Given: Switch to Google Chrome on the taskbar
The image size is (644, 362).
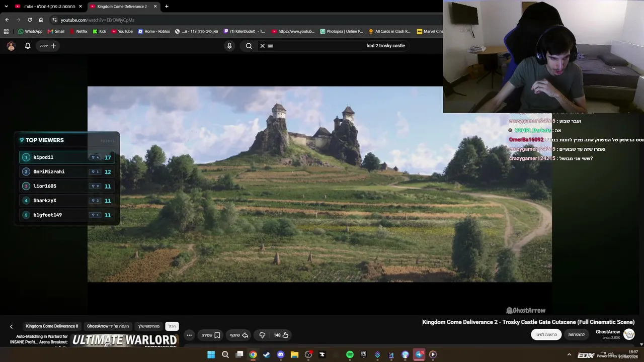Looking at the screenshot, I should (x=253, y=354).
